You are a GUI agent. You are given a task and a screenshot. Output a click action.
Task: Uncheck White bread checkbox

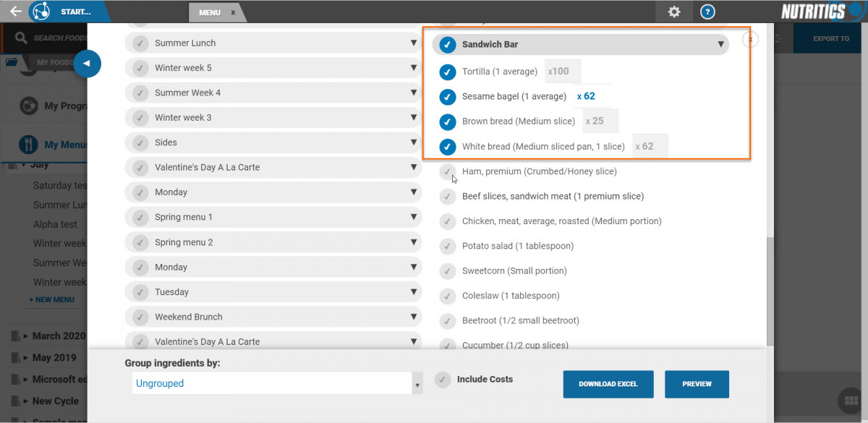[448, 146]
